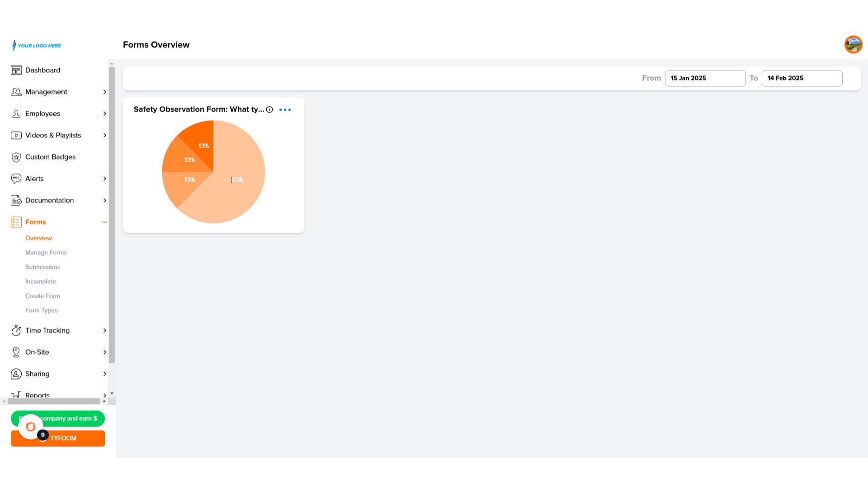The width and height of the screenshot is (868, 488).
Task: Click the Sharing icon in sidebar
Action: point(16,374)
